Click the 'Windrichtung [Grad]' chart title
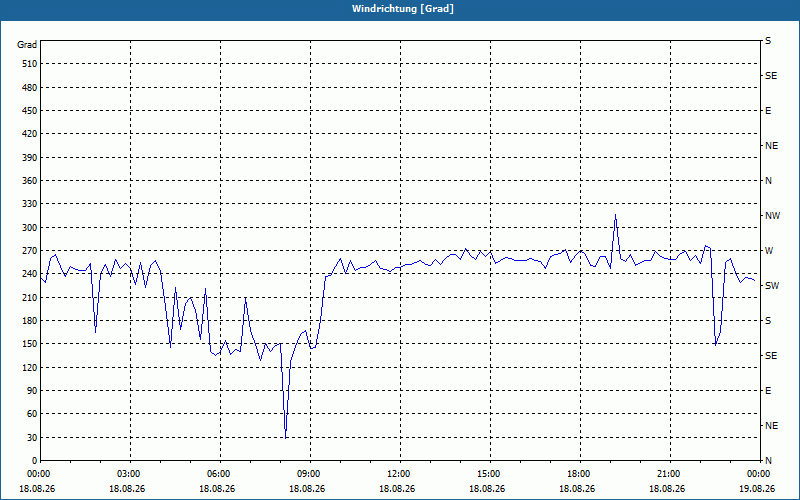Screen dimensions: 800x500 403,9
